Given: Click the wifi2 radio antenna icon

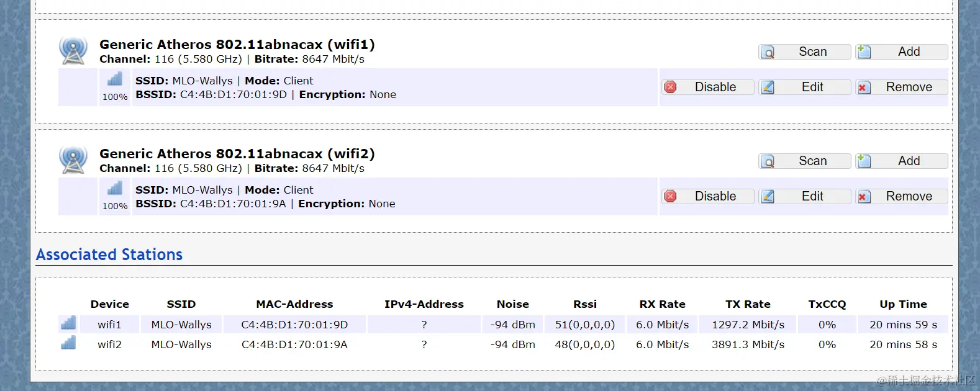Looking at the screenshot, I should [73, 160].
